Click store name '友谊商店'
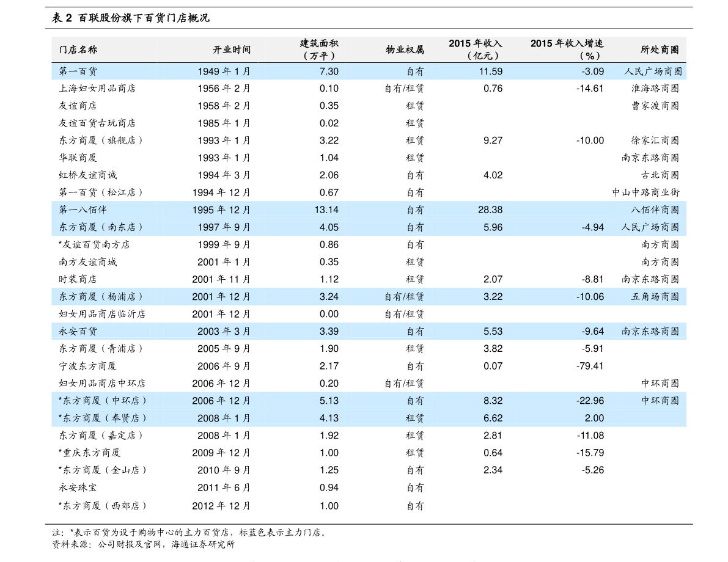The height and width of the screenshot is (562, 728). (78, 106)
